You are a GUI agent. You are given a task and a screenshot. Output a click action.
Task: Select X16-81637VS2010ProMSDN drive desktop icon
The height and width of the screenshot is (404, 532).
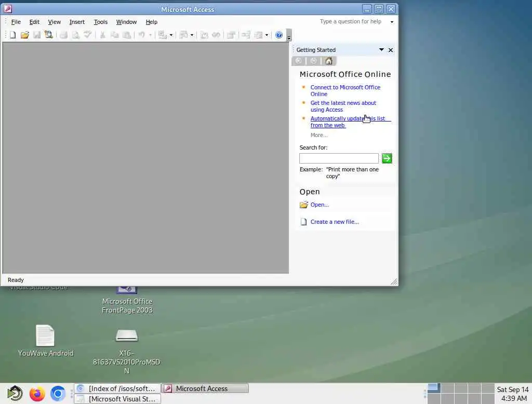click(127, 352)
